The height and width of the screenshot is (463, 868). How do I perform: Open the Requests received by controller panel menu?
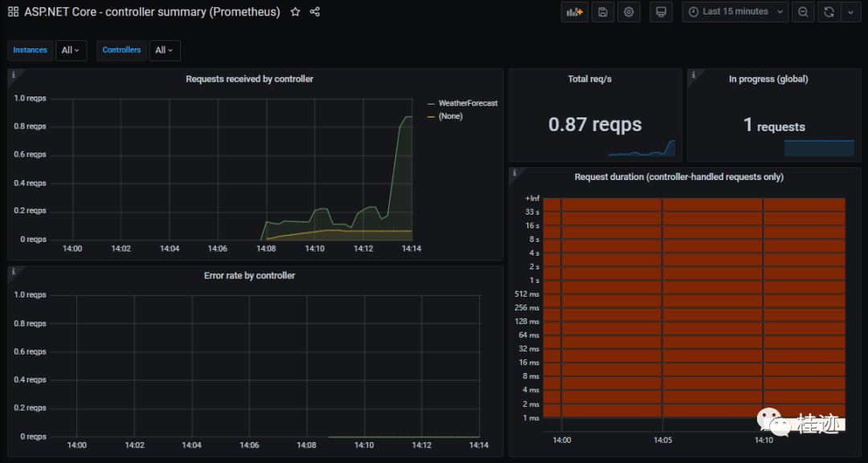click(x=250, y=80)
